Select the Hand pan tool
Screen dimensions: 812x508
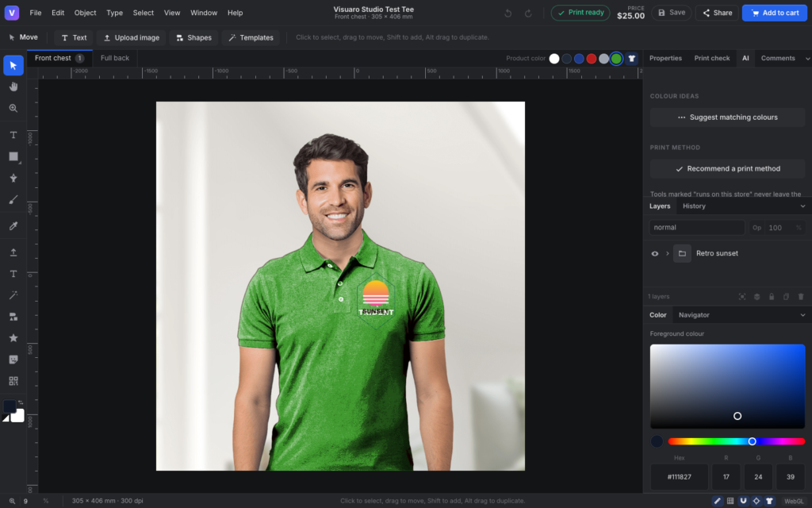point(13,87)
